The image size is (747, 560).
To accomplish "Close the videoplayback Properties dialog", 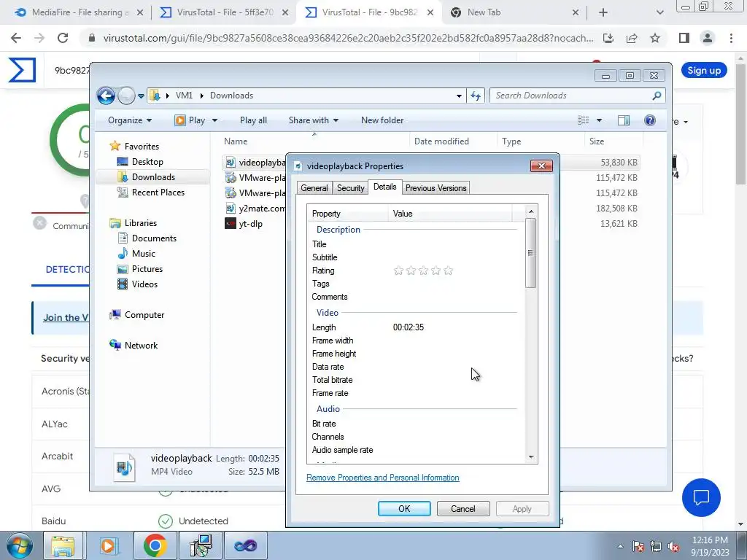I will click(542, 166).
